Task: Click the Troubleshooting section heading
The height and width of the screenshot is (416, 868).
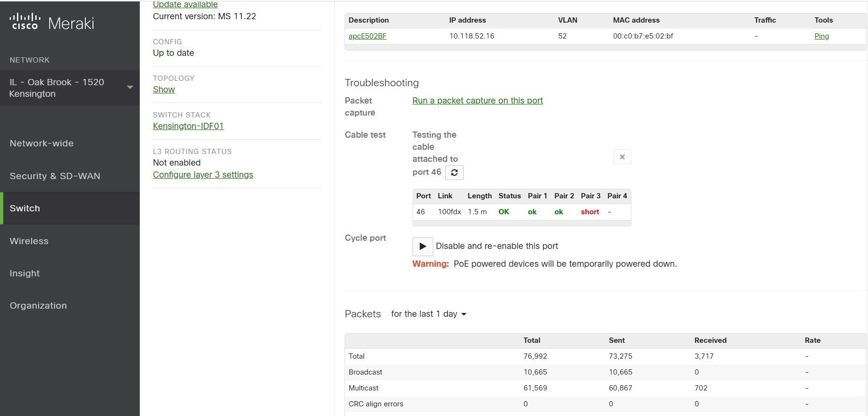Action: pyautogui.click(x=382, y=83)
